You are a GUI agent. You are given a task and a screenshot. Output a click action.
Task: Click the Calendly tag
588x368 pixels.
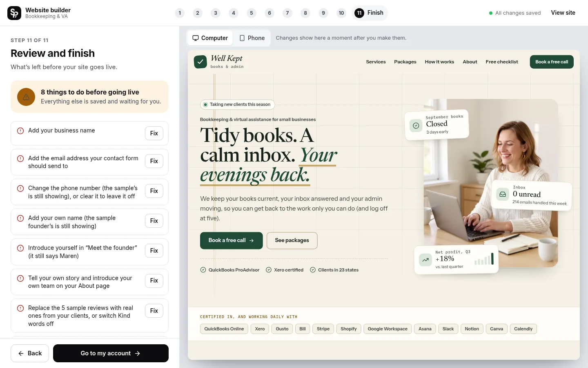pos(523,329)
